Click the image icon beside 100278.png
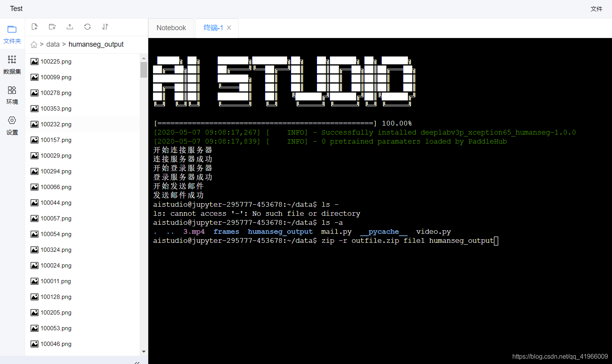The image size is (612, 364). tap(35, 93)
